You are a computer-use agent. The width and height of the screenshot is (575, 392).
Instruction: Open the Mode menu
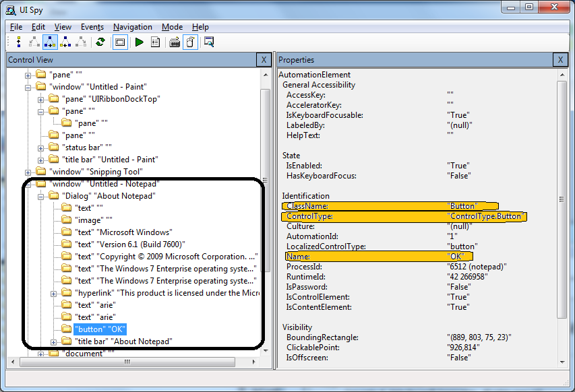pyautogui.click(x=173, y=27)
